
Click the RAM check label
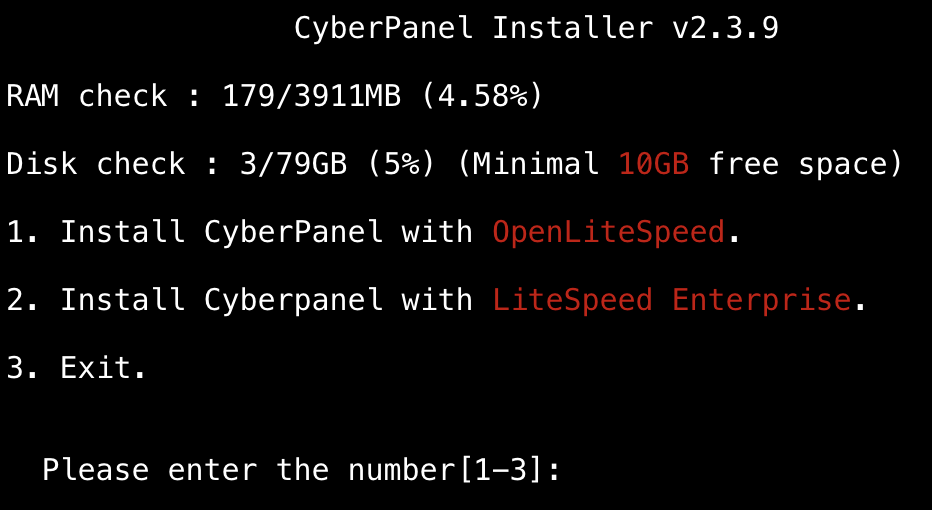coord(87,96)
